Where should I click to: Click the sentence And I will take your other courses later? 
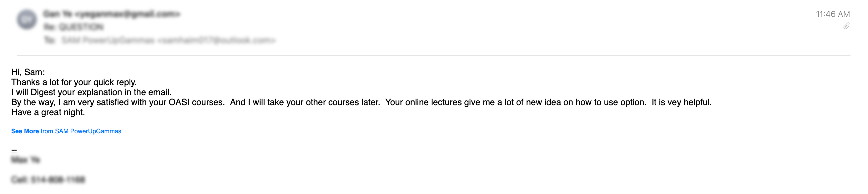(305, 102)
